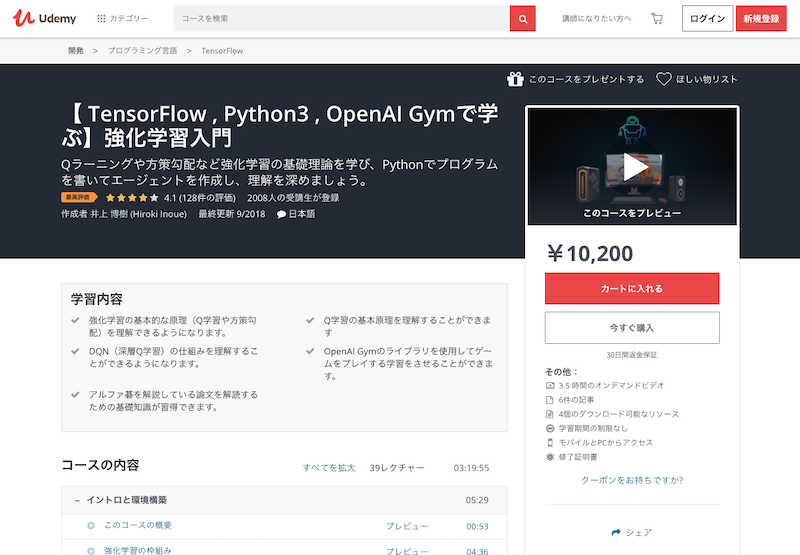Click クーポンをお持ちですか? link
800x555 pixels.
632,480
